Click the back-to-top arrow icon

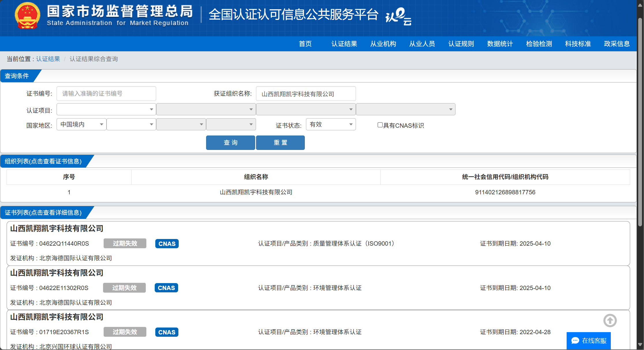[610, 320]
